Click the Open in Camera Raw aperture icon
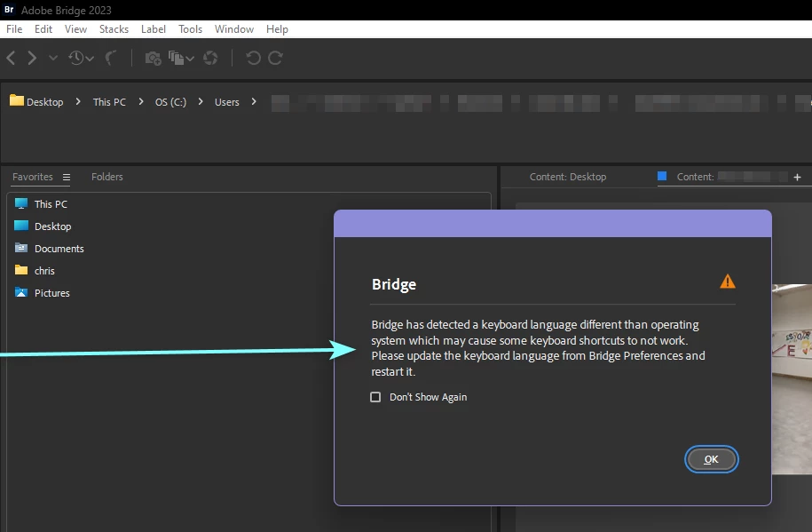 tap(210, 58)
